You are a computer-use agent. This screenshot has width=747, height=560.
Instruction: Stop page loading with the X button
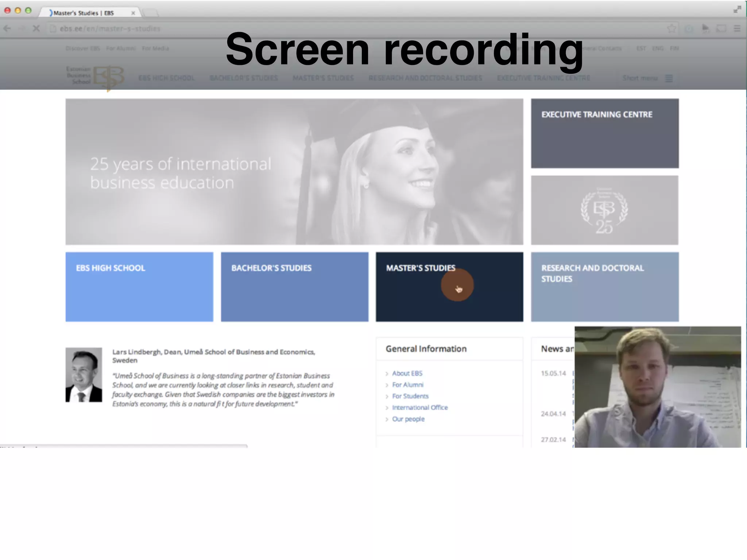[36, 28]
